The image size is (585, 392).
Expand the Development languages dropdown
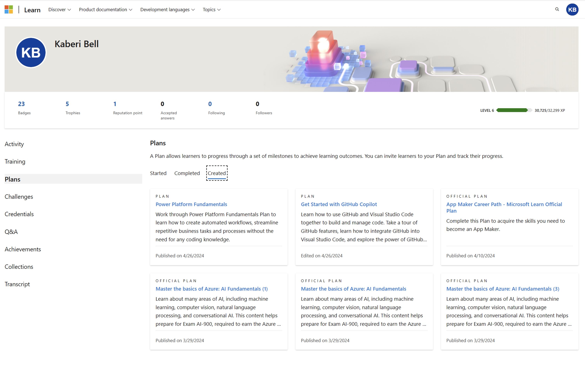168,9
